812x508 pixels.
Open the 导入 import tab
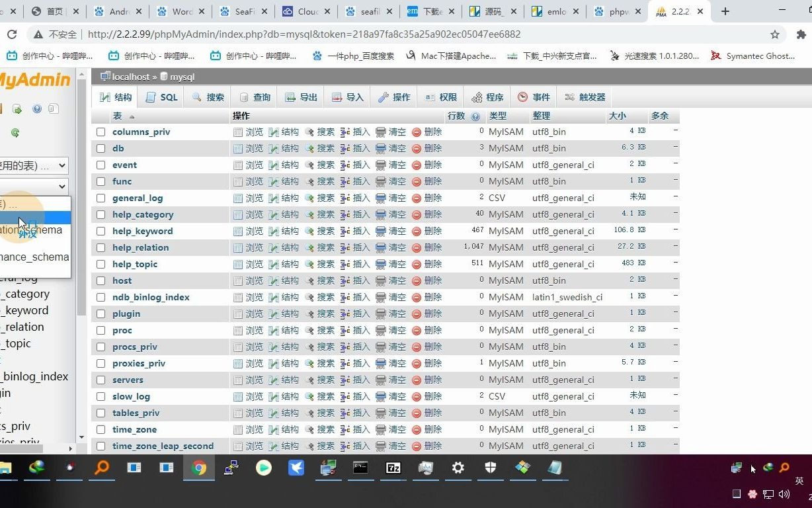tap(348, 97)
